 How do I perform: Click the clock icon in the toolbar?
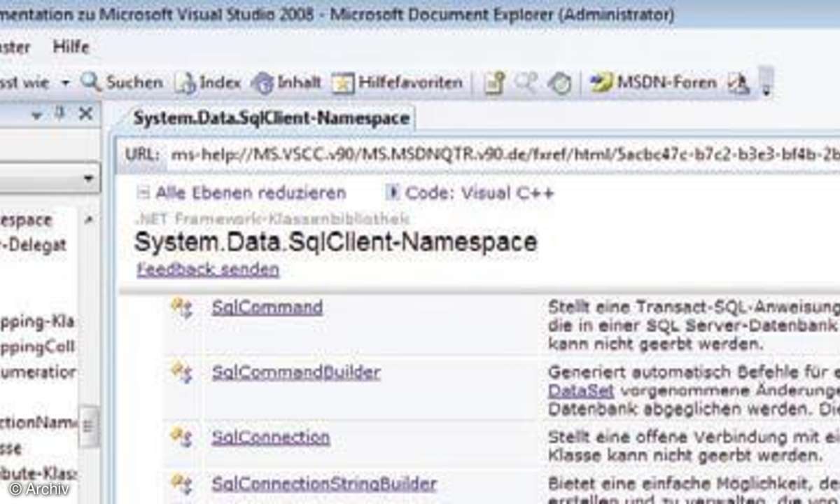click(559, 83)
